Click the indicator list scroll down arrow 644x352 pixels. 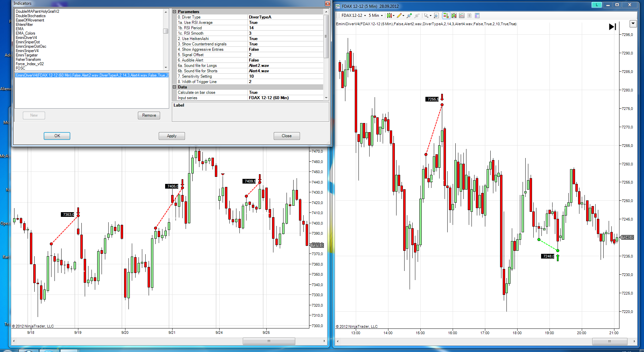[x=165, y=68]
